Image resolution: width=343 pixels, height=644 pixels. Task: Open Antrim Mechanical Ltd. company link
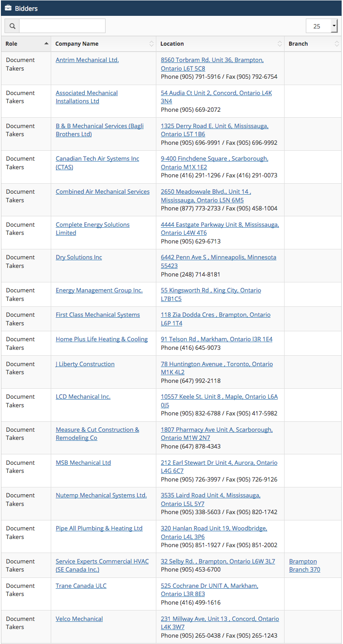tap(87, 60)
